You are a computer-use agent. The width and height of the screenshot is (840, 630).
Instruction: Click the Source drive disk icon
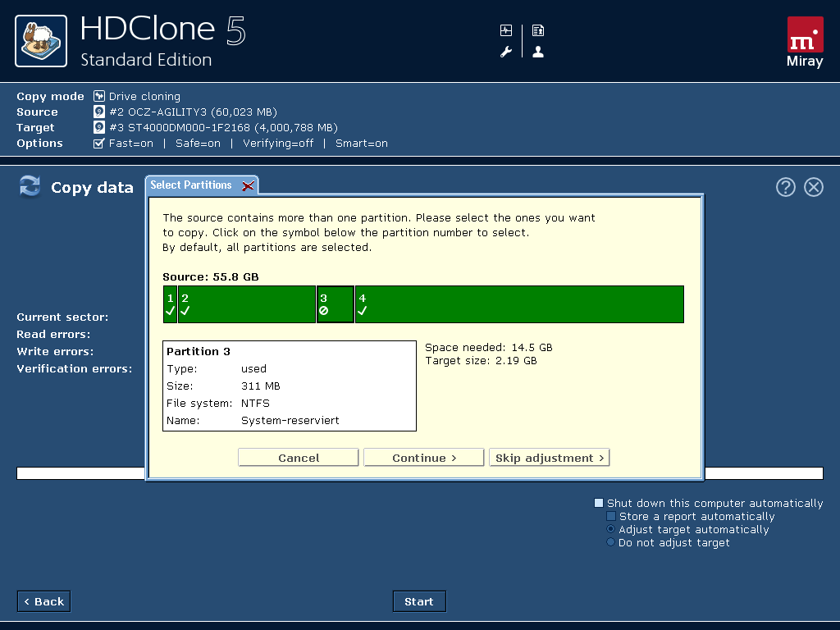(99, 112)
